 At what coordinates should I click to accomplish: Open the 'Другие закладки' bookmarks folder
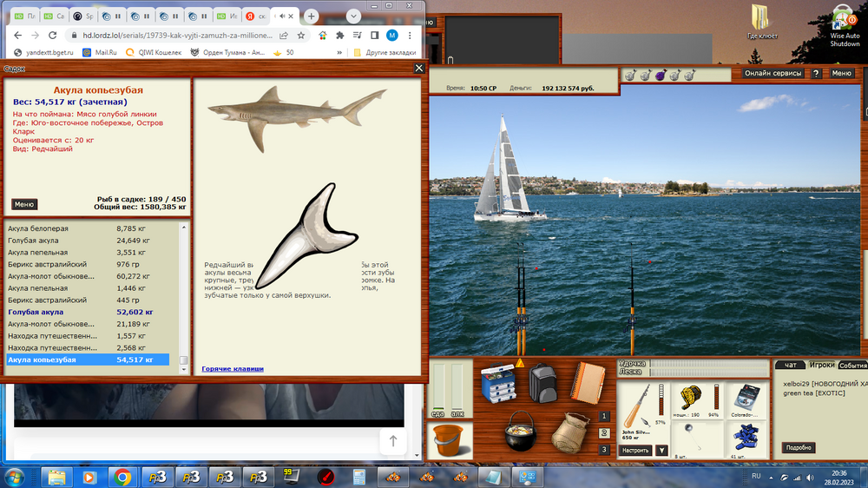tap(385, 53)
